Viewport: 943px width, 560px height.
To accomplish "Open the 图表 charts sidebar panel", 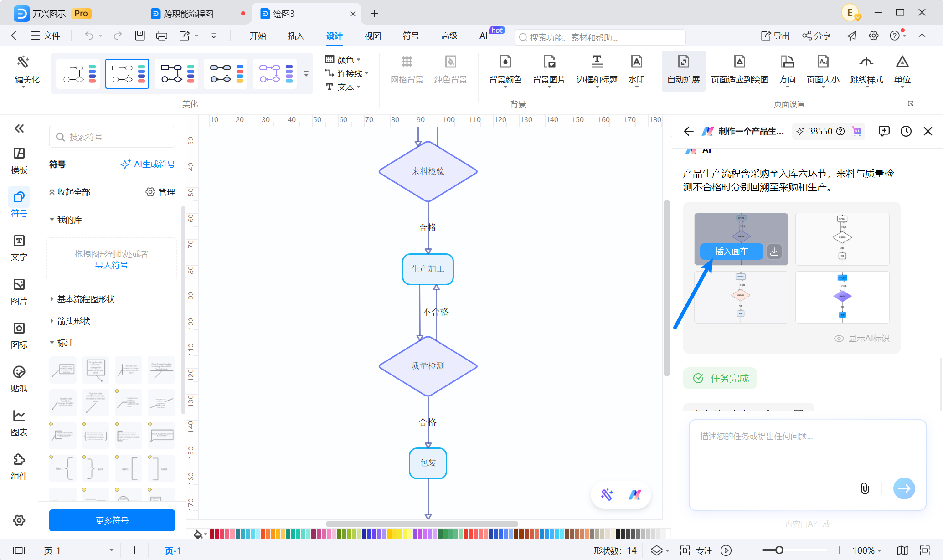I will point(19,423).
